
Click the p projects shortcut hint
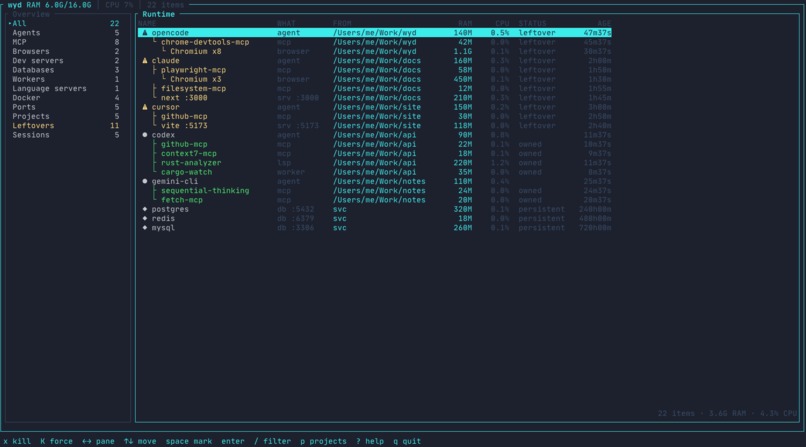pyautogui.click(x=323, y=441)
